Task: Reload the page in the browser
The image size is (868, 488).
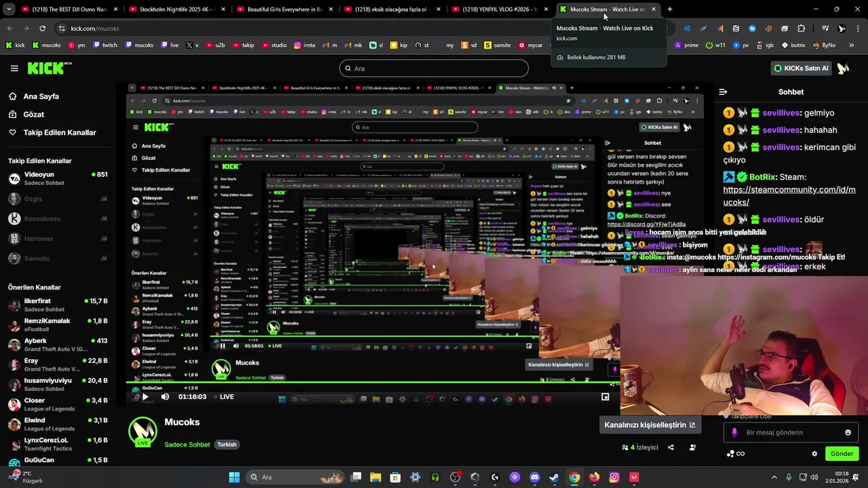Action: [x=42, y=28]
